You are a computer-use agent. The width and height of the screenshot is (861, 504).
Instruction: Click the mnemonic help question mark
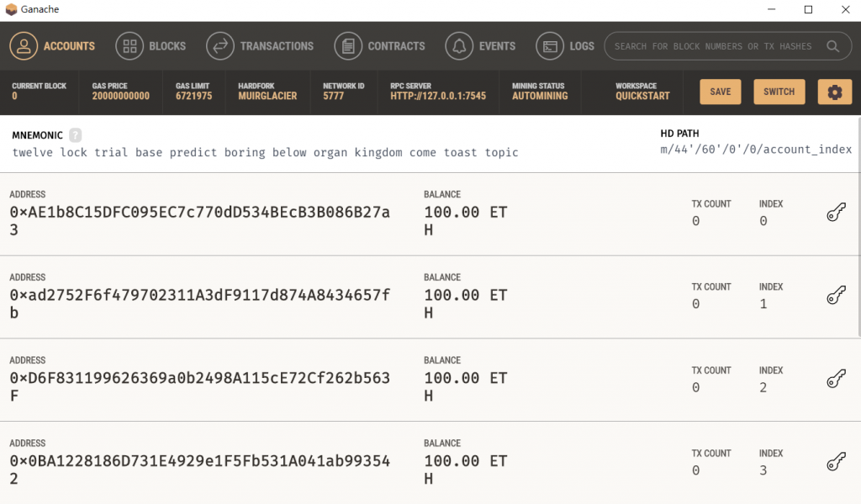pos(75,135)
